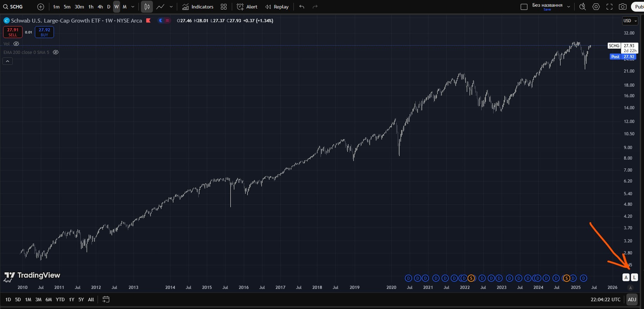Screen dimensions: 644x309
Task: Set date range to All
Action: [x=91, y=299]
